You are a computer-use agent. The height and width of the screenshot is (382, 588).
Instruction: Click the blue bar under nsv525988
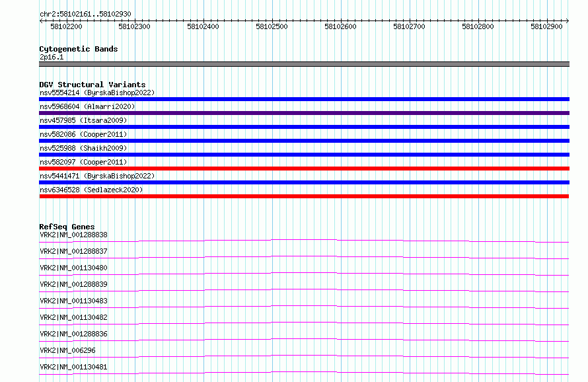[304, 155]
